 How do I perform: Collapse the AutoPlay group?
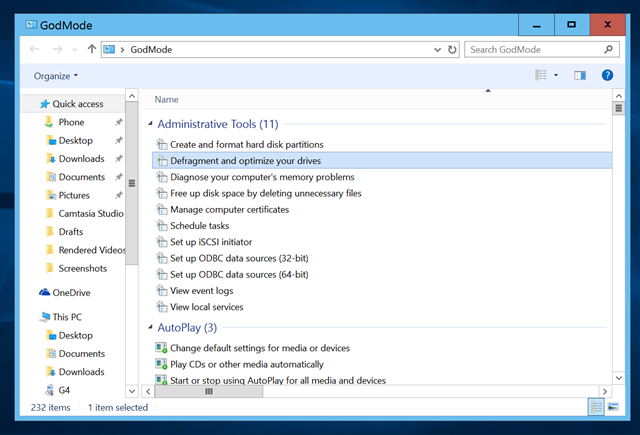pyautogui.click(x=150, y=327)
